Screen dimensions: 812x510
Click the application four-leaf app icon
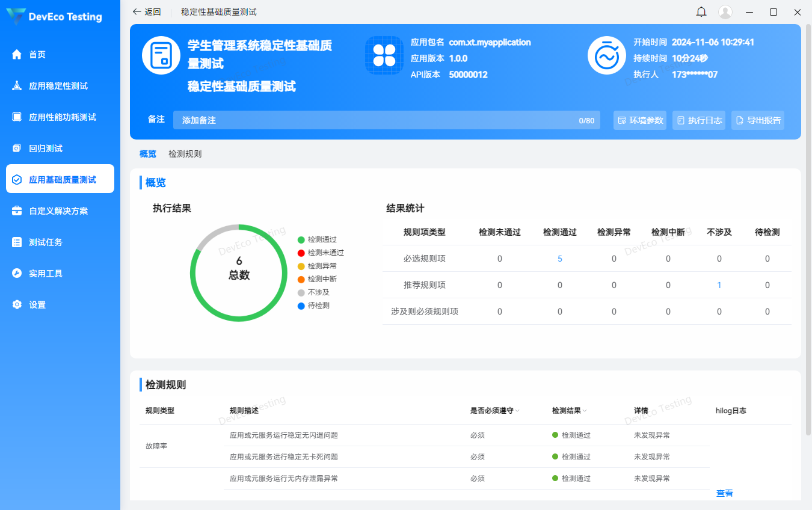pyautogui.click(x=384, y=55)
